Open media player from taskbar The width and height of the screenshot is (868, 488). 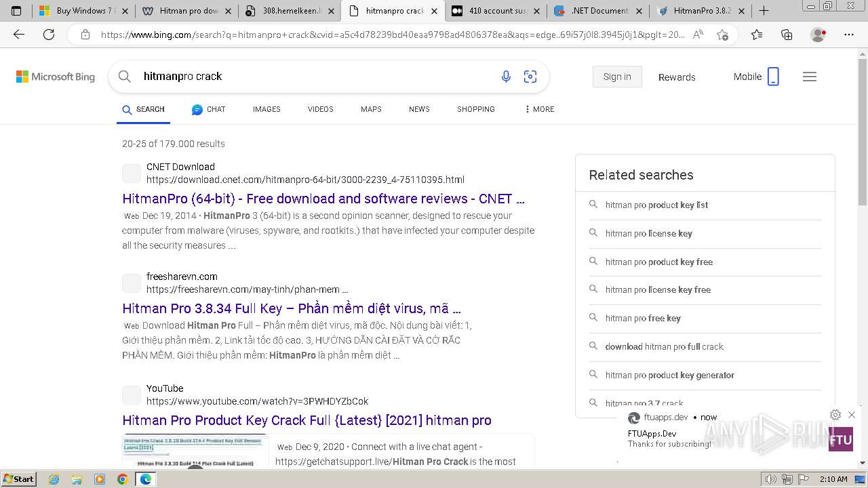click(x=100, y=479)
